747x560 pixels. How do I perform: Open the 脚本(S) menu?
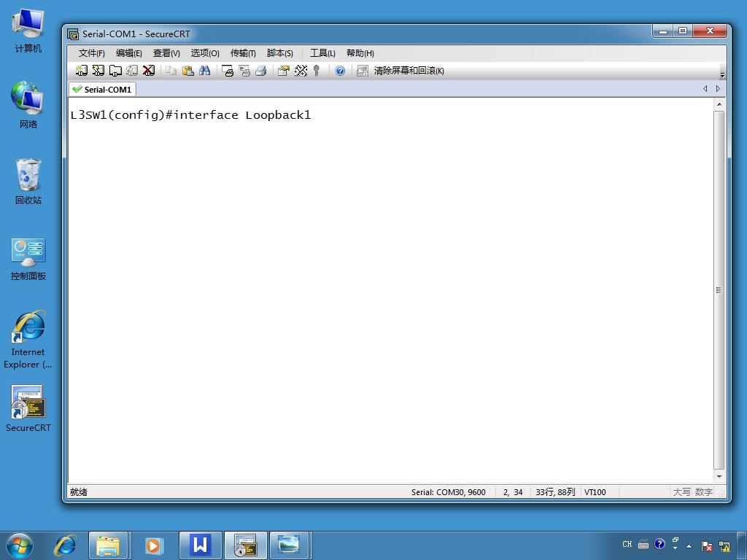[280, 52]
